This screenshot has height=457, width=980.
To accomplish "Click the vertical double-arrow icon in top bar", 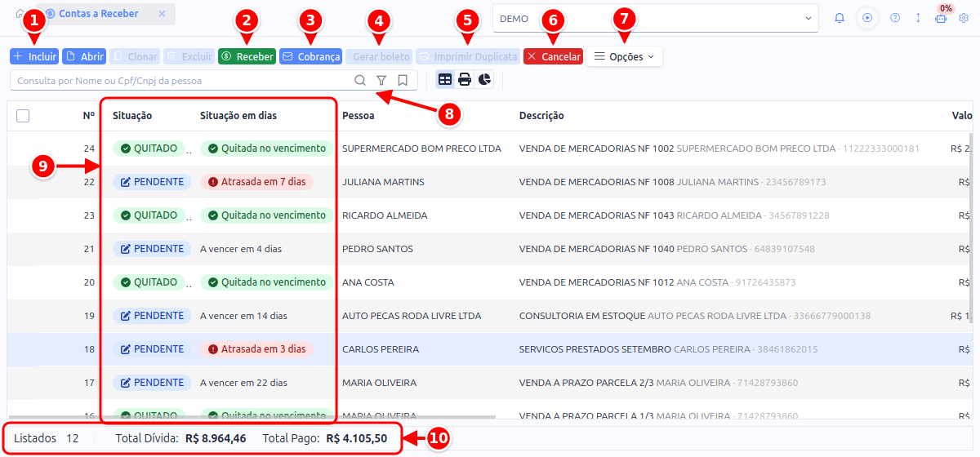I will [918, 18].
